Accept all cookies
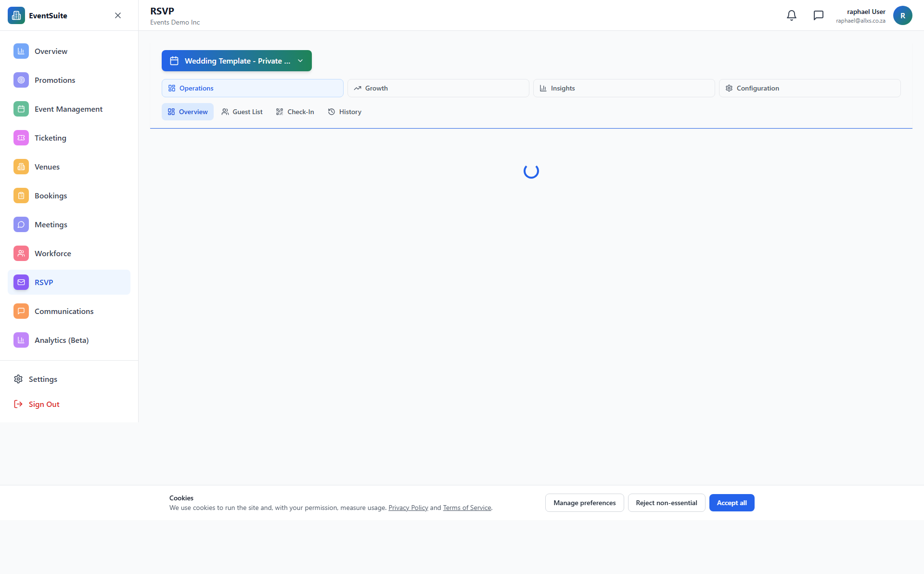Viewport: 924px width, 574px height. point(731,502)
